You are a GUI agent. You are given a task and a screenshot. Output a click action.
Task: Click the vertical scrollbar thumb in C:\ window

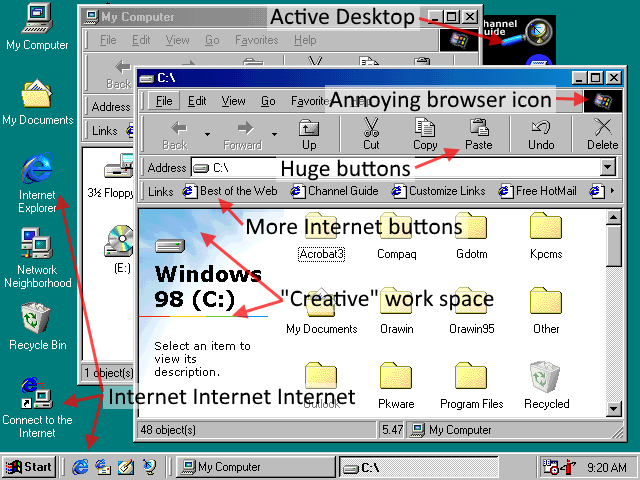(613, 246)
